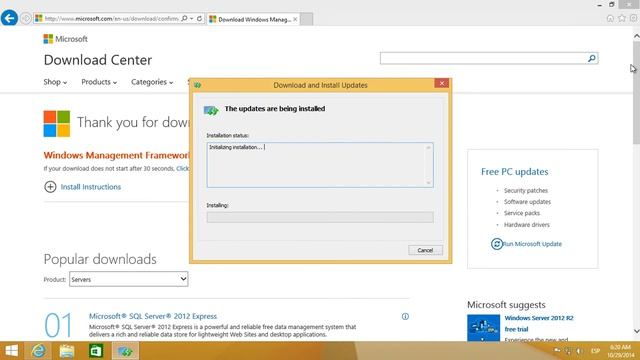Screen dimensions: 640x360
Task: Click the 'Free PC updates' heading
Action: point(514,172)
